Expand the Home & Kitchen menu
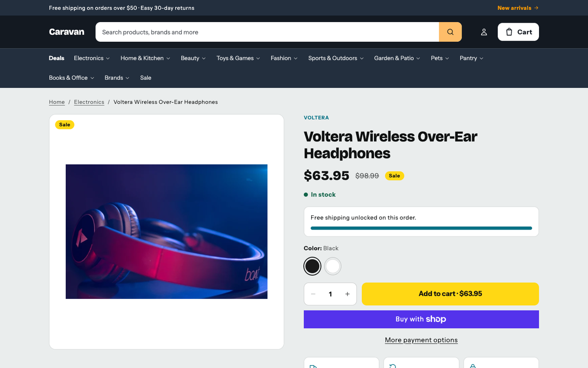This screenshot has width=588, height=368. tap(146, 58)
